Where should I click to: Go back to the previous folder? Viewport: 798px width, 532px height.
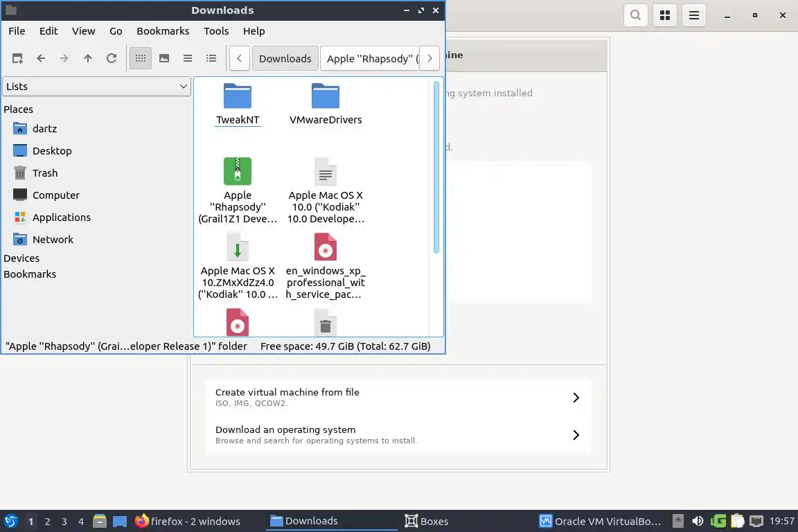[x=42, y=59]
